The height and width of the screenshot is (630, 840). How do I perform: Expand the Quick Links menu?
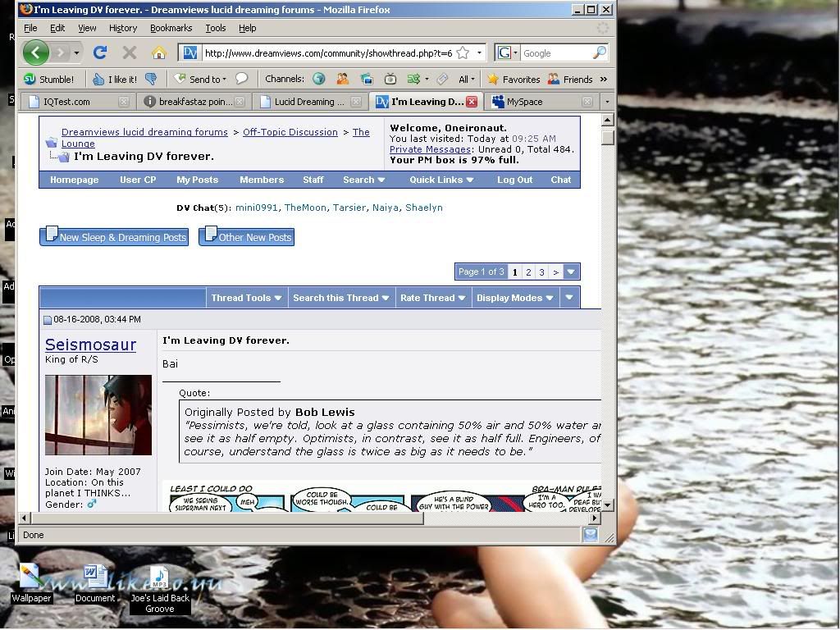[441, 180]
